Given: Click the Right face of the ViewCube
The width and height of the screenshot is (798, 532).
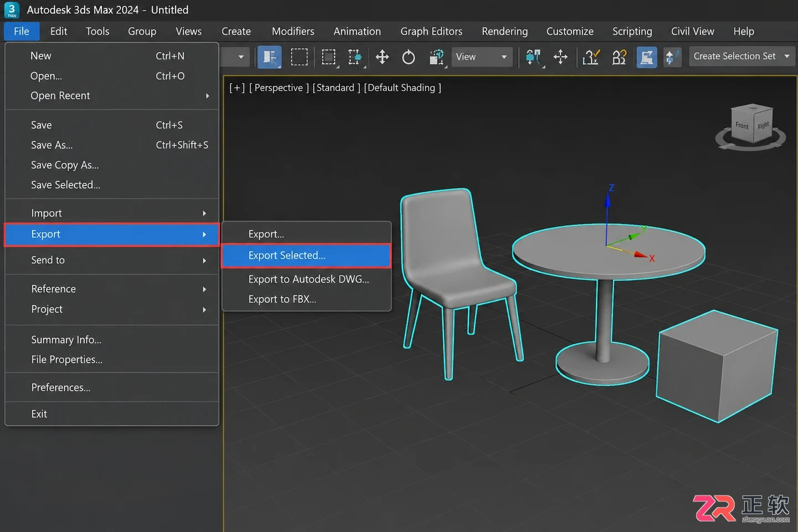Looking at the screenshot, I should [763, 125].
